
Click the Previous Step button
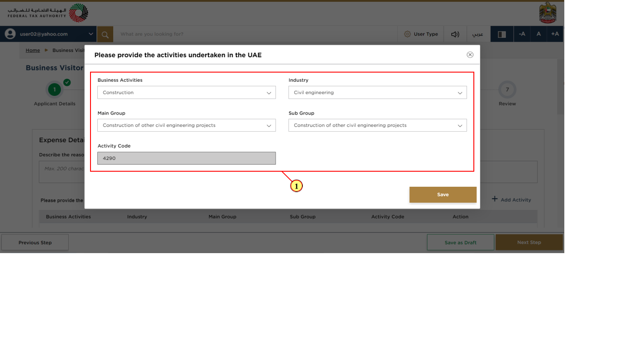(35, 242)
